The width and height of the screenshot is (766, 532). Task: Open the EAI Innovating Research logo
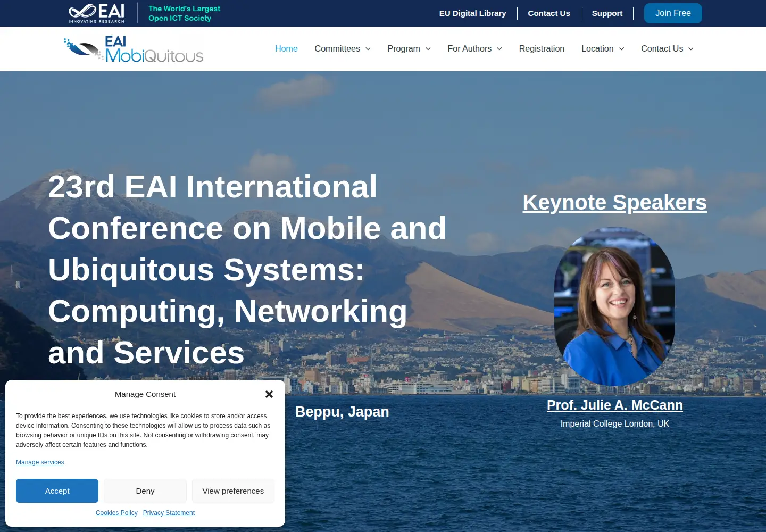click(96, 13)
